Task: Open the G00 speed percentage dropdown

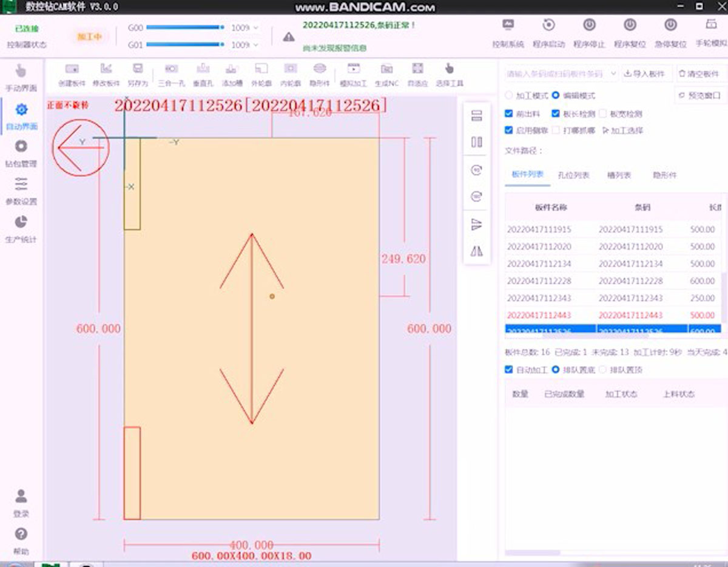Action: point(255,28)
